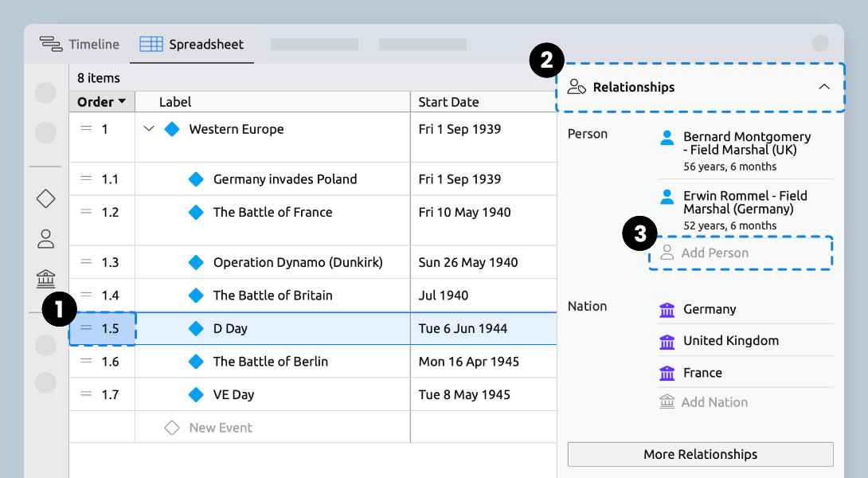Click the drag handle of row 1.4

point(86,295)
